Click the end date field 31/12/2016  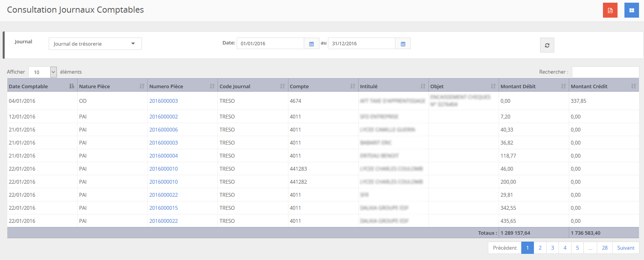(361, 44)
